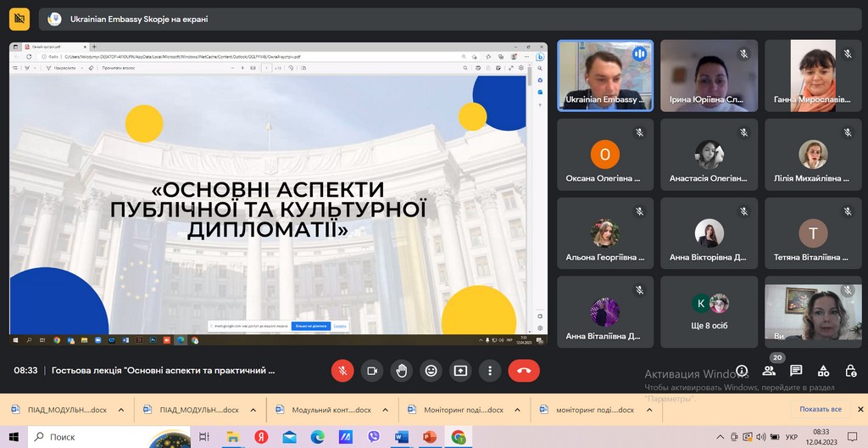Select the Ще 8 осіб participants tile
Viewport: 868px width, 448px height.
coord(709,311)
